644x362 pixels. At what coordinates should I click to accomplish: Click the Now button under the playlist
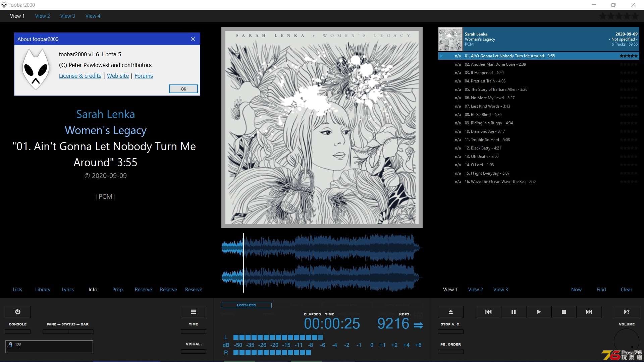pos(576,289)
